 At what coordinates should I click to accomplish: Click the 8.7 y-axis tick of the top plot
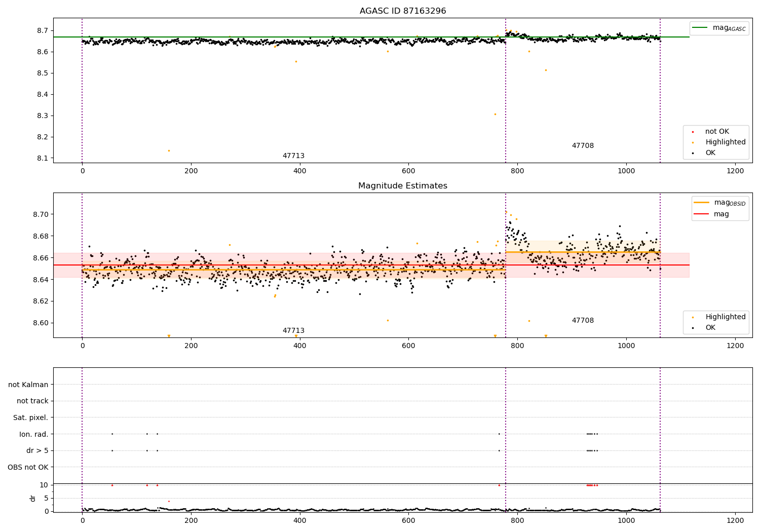tap(43, 31)
